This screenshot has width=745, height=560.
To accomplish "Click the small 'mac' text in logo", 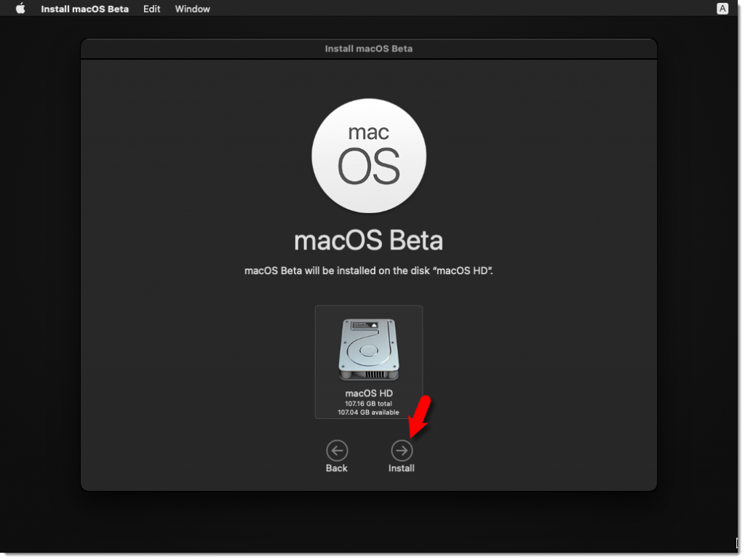I will pos(368,132).
